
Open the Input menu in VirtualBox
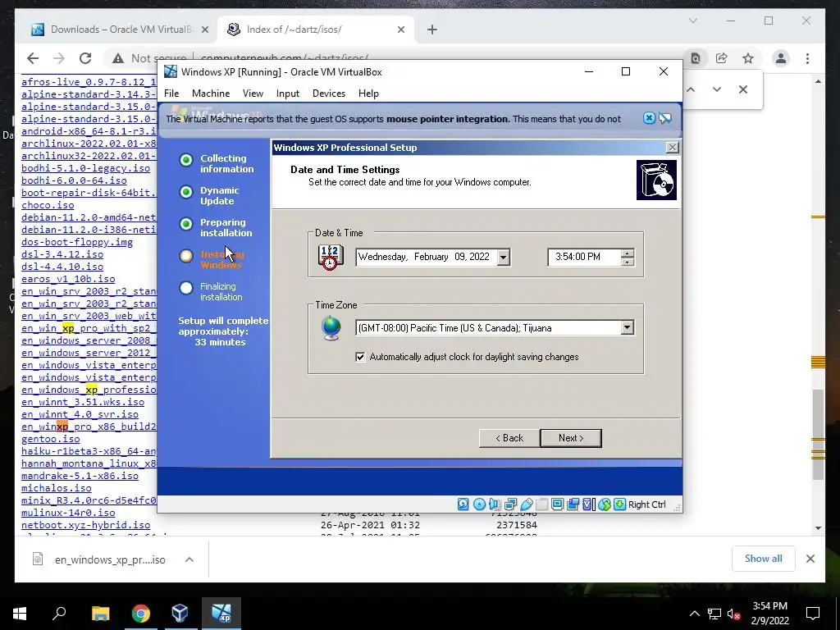click(288, 94)
